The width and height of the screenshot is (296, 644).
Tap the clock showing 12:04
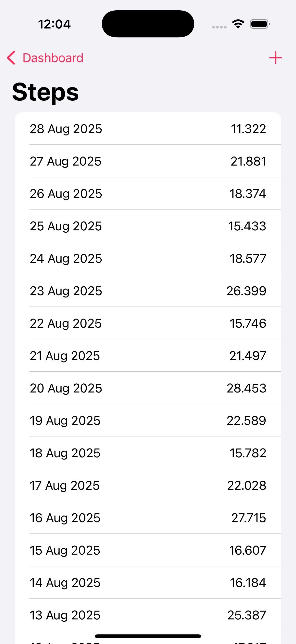pyautogui.click(x=54, y=24)
